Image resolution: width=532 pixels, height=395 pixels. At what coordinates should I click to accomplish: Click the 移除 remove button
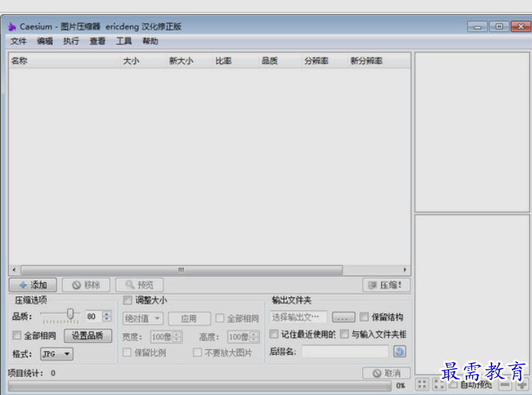[86, 284]
